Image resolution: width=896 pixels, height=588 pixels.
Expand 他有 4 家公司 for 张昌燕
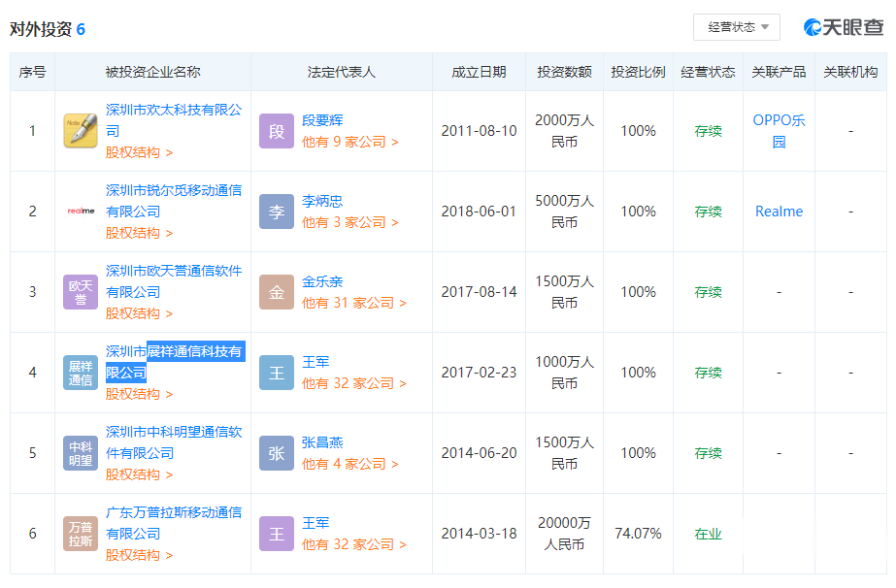[349, 464]
